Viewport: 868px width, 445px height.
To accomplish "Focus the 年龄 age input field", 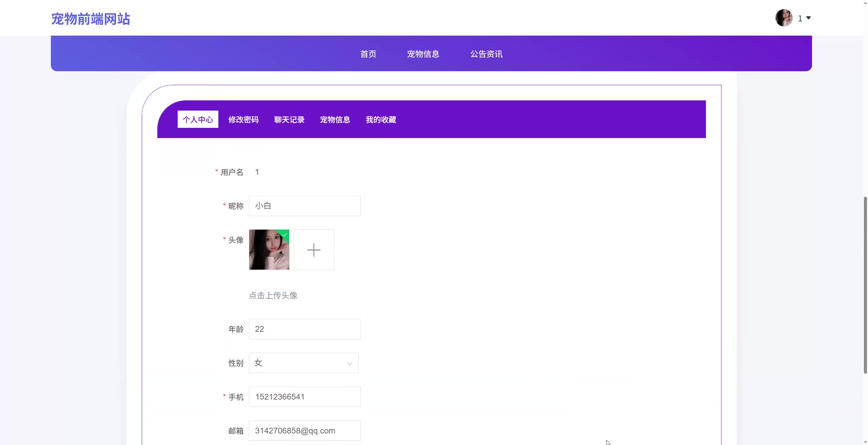I will click(304, 329).
